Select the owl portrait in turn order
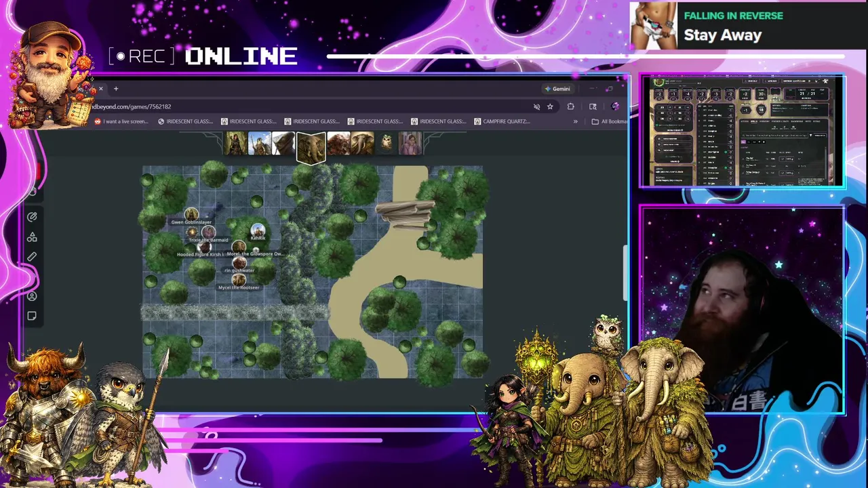 pyautogui.click(x=387, y=143)
